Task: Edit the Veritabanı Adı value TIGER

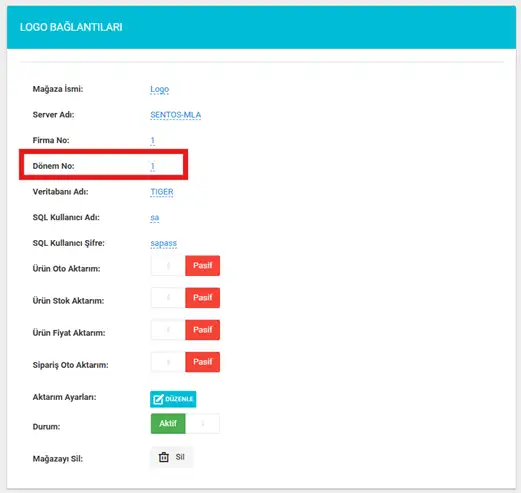Action: [162, 192]
